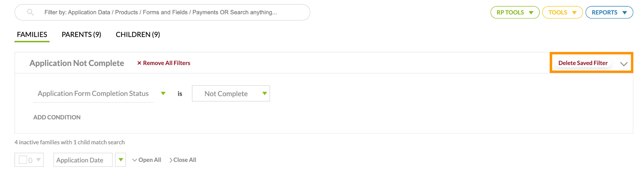Open the selection count dropdown arrow
The height and width of the screenshot is (171, 644).
38,160
